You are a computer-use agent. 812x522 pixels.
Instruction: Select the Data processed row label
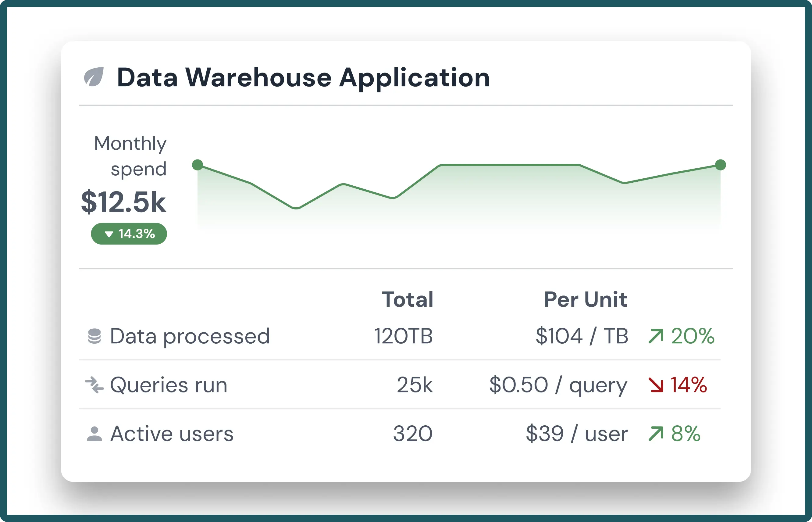[x=190, y=336]
